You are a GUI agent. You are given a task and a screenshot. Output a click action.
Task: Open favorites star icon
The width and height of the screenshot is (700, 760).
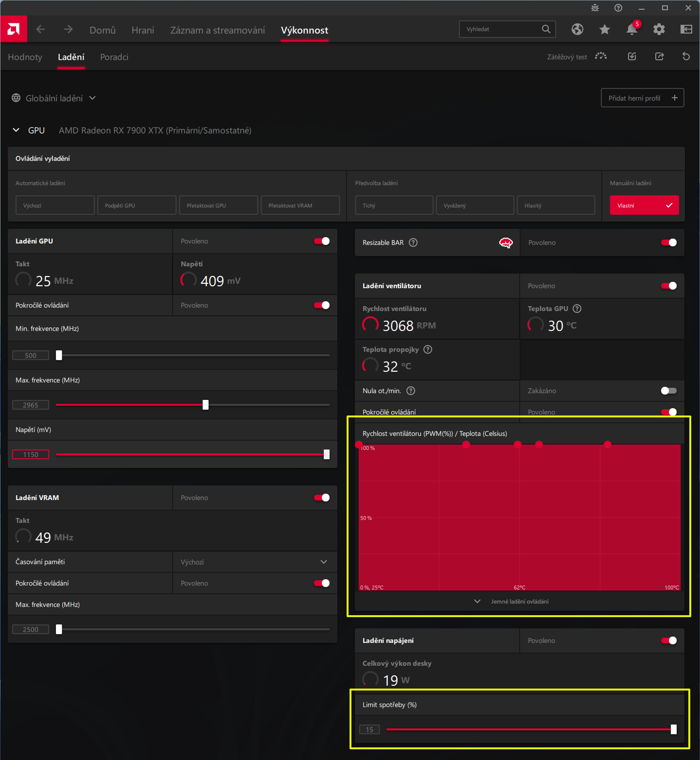tap(605, 30)
